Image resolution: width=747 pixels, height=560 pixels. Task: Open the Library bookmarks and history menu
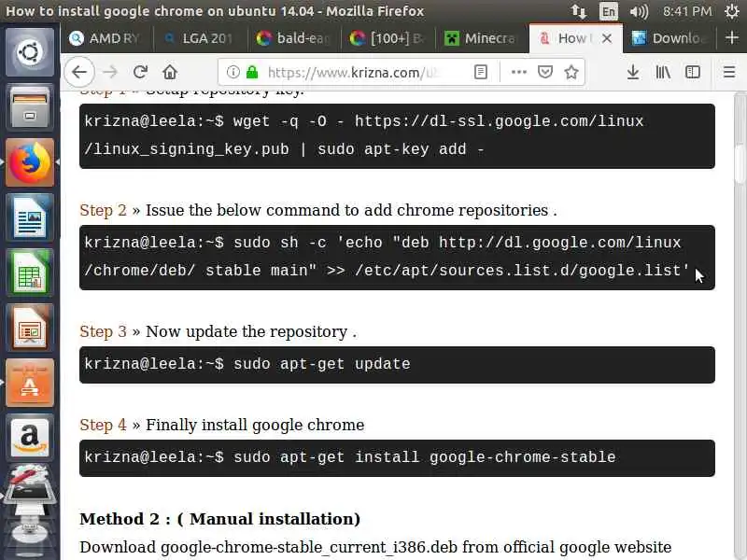point(663,73)
